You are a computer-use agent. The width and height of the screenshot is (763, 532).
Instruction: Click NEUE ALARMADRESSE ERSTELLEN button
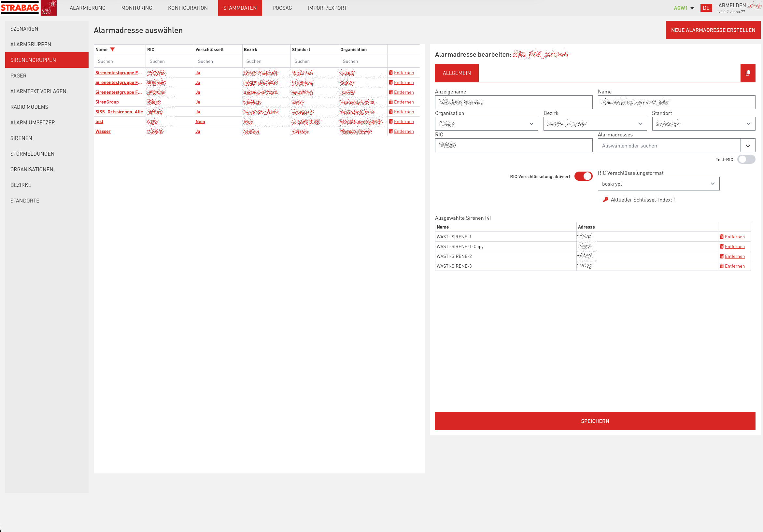pyautogui.click(x=713, y=30)
